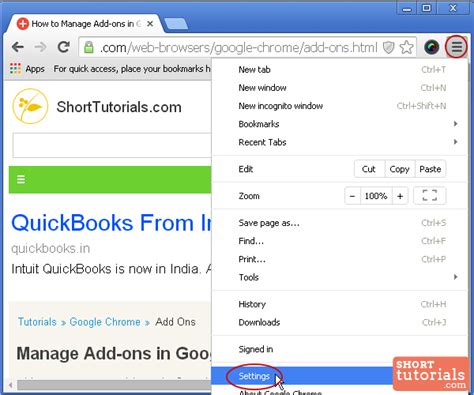Click the ShortTutorials leaf logo
Viewport: 474px width, 395px height.
point(30,106)
